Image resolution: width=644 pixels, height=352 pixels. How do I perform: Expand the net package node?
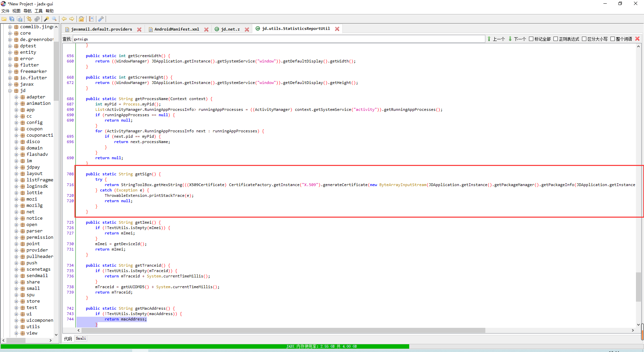pyautogui.click(x=16, y=212)
